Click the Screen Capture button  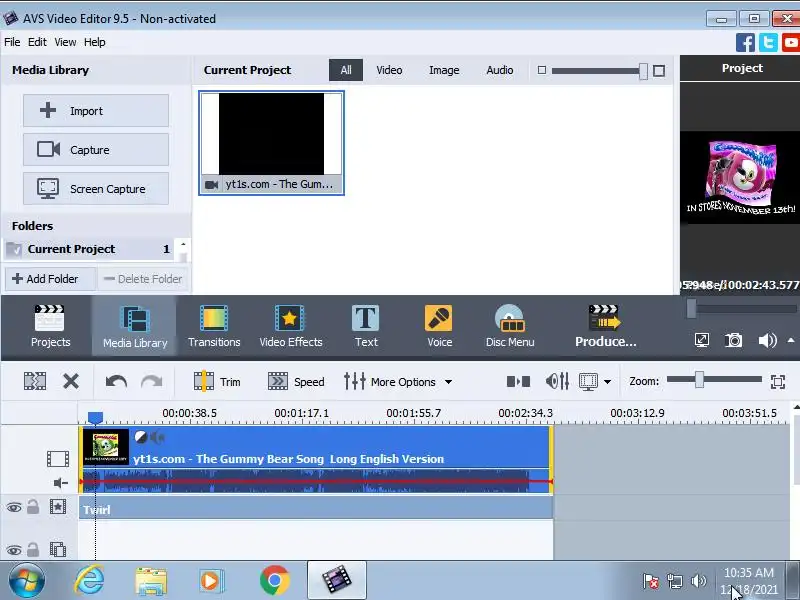(96, 189)
